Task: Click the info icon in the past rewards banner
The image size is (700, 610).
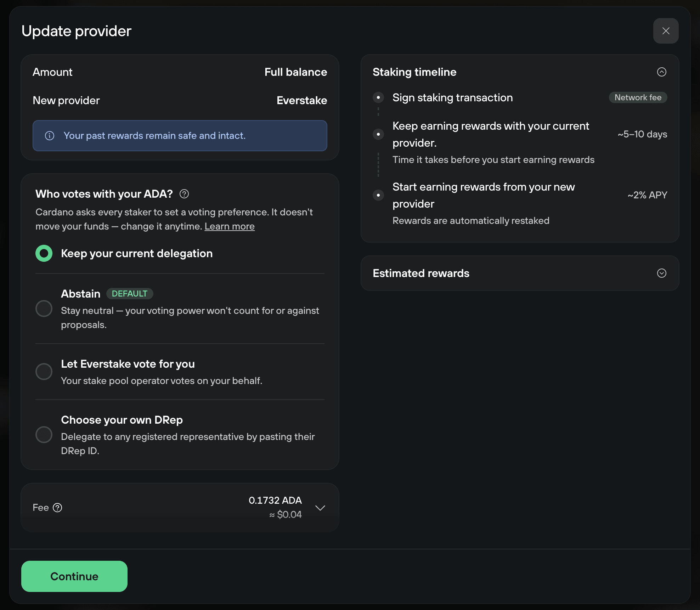Action: pos(50,136)
